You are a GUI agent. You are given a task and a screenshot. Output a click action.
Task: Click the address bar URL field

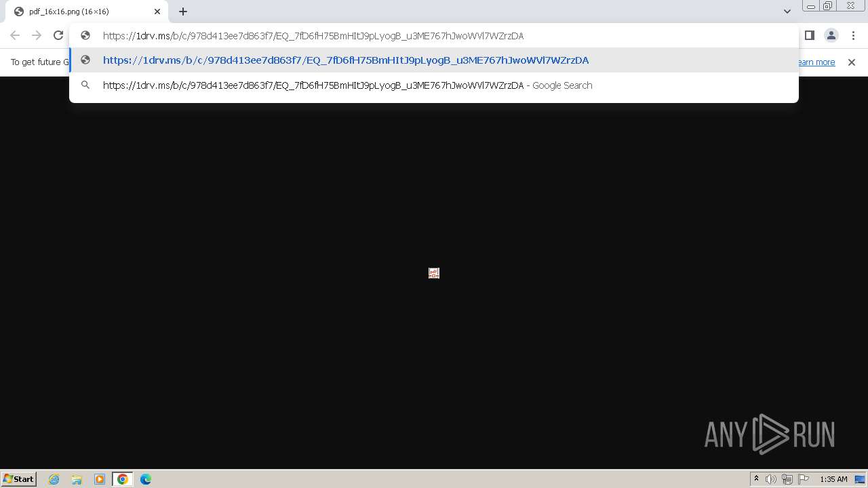434,36
